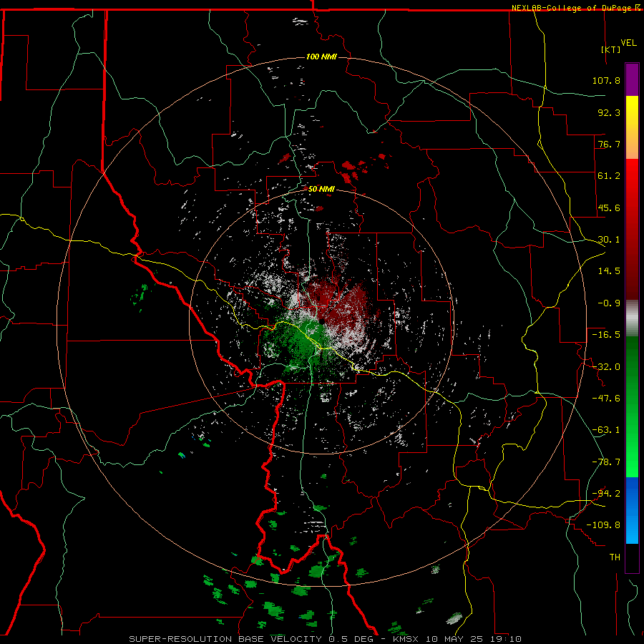Click the 14.5 scale value
The width and height of the screenshot is (644, 644).
coord(609,271)
